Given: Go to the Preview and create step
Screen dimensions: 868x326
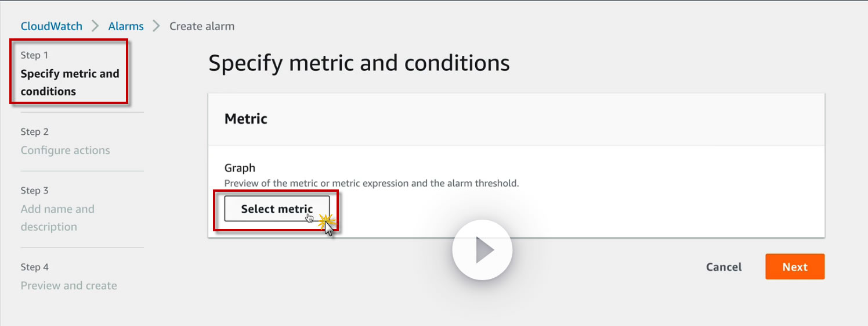Looking at the screenshot, I should tap(68, 285).
